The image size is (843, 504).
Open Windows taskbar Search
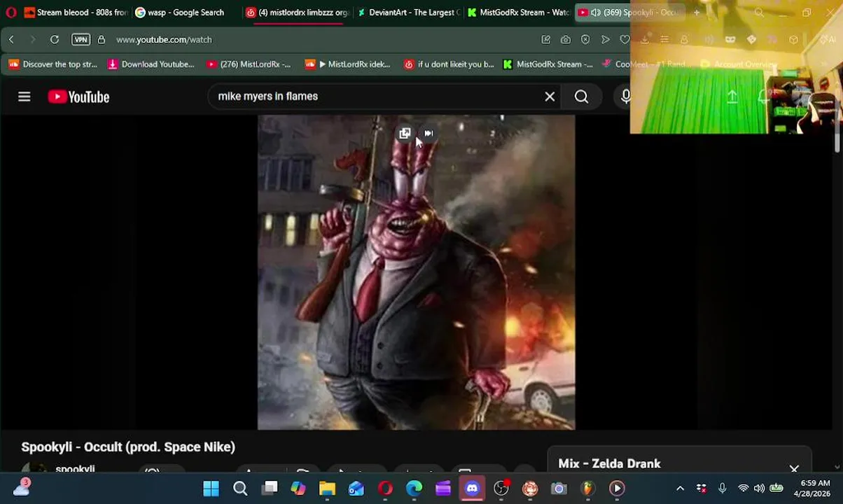point(240,488)
